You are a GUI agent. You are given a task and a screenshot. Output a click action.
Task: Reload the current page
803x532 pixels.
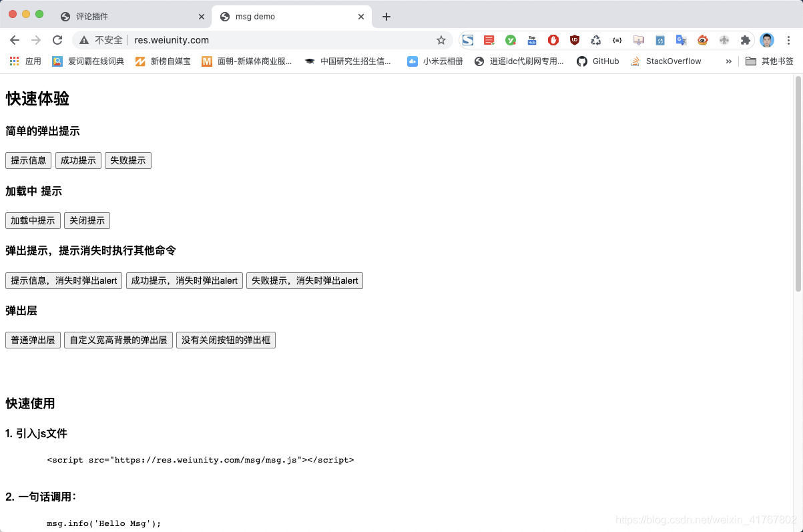point(57,40)
